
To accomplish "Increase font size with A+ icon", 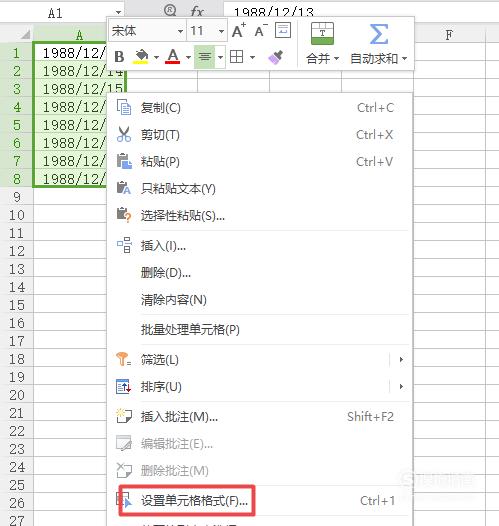I will [239, 30].
